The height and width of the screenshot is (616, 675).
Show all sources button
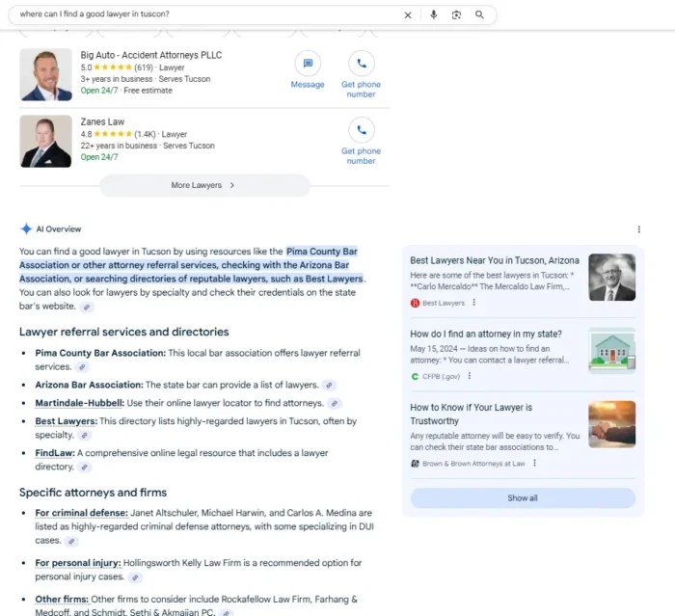pos(523,498)
